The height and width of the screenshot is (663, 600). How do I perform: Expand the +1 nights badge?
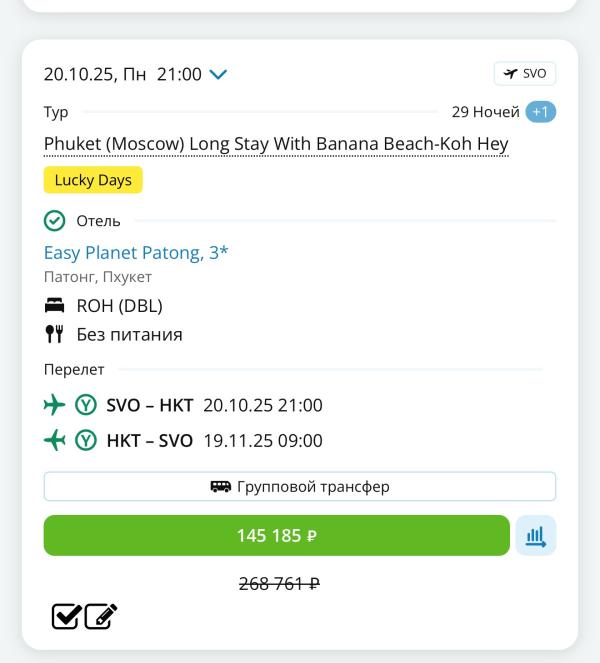(541, 112)
